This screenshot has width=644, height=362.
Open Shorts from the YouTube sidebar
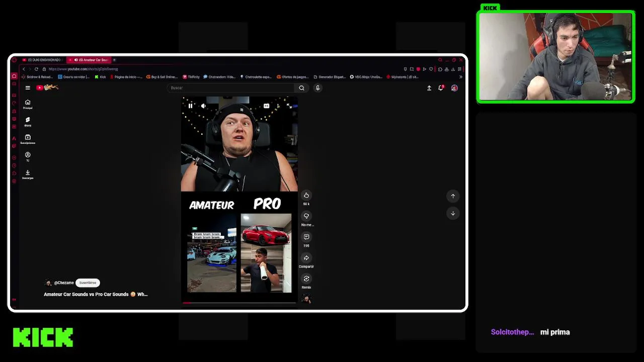pos(28,122)
